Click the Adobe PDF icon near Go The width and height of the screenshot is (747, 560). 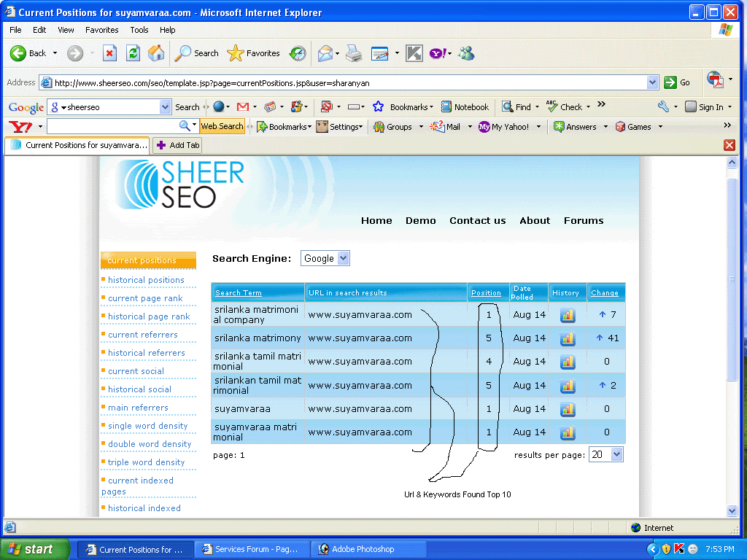[715, 79]
